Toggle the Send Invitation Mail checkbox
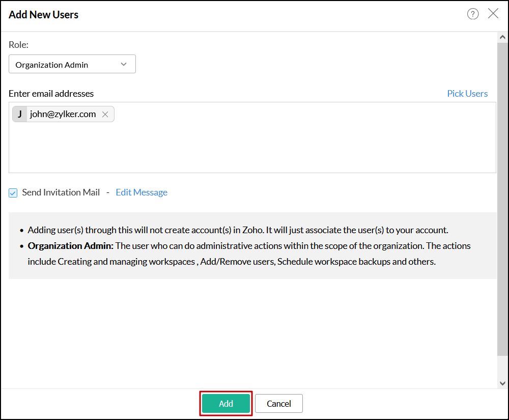Screen dimensions: 509x420 coord(13,193)
